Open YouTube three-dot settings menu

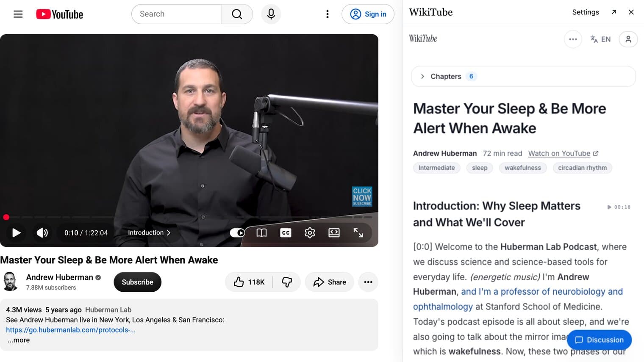(x=327, y=14)
